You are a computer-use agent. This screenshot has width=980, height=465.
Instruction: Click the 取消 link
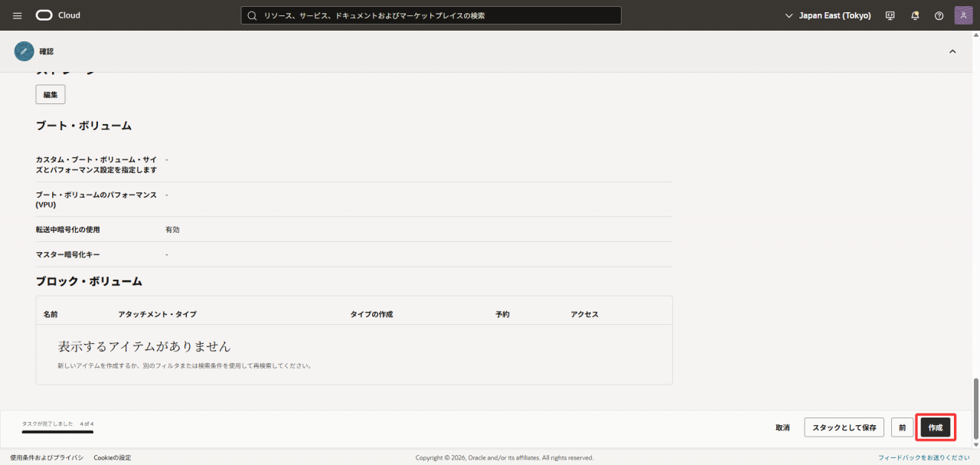point(782,427)
